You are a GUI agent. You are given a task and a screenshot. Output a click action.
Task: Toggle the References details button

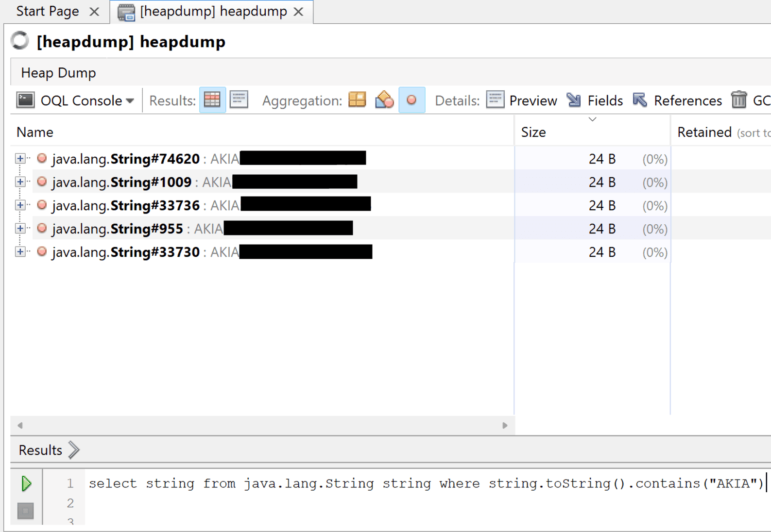click(x=677, y=100)
